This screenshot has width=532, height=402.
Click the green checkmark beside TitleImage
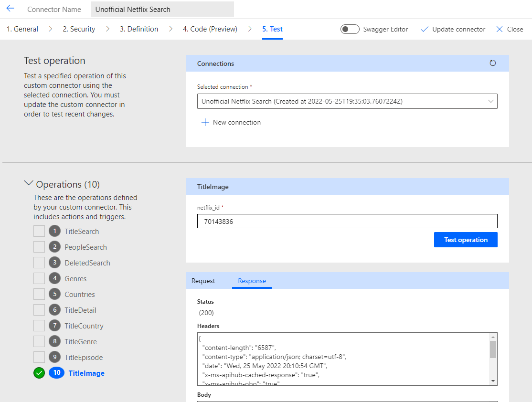click(x=39, y=373)
